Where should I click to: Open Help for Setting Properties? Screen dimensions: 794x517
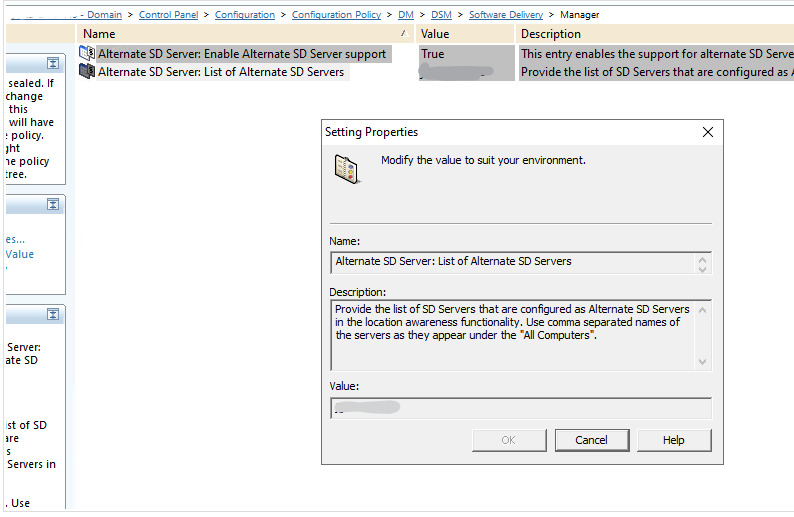tap(673, 440)
